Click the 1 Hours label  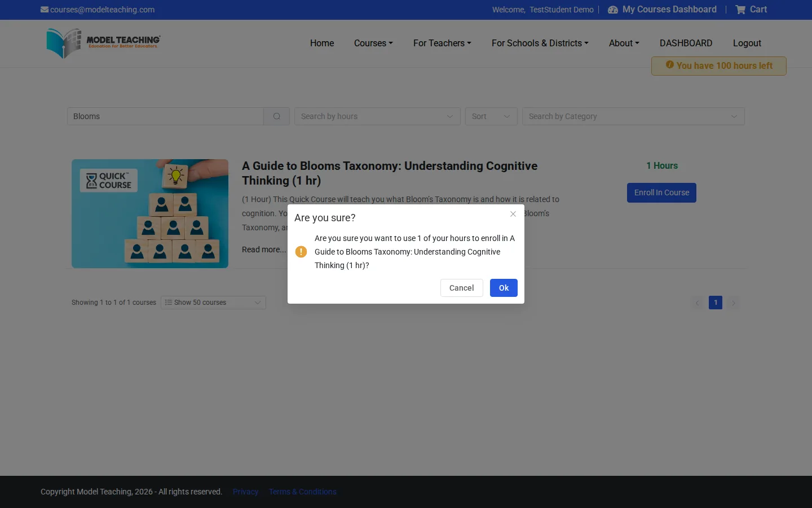coord(662,165)
